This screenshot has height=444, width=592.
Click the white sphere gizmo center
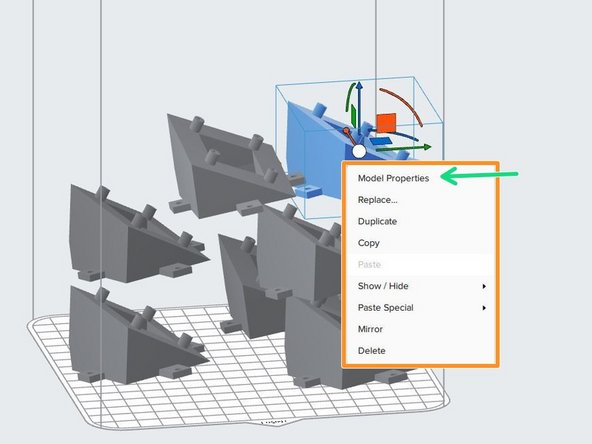[x=359, y=151]
